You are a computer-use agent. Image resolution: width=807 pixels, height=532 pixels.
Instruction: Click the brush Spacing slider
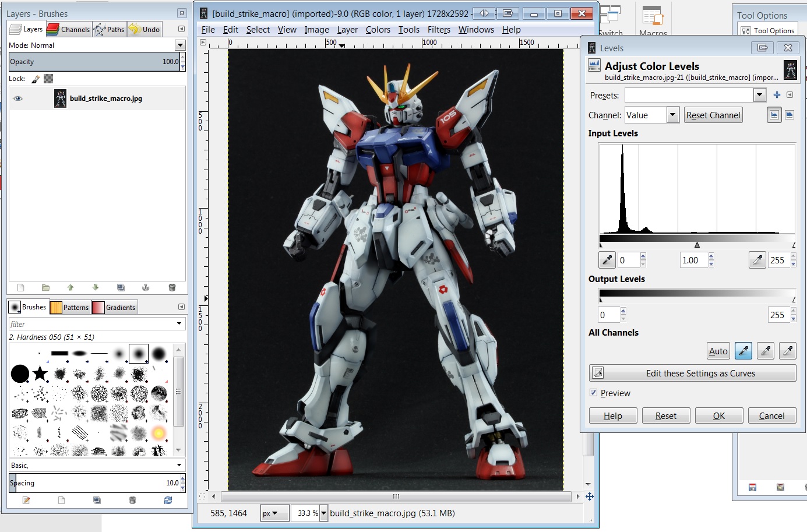pyautogui.click(x=94, y=483)
